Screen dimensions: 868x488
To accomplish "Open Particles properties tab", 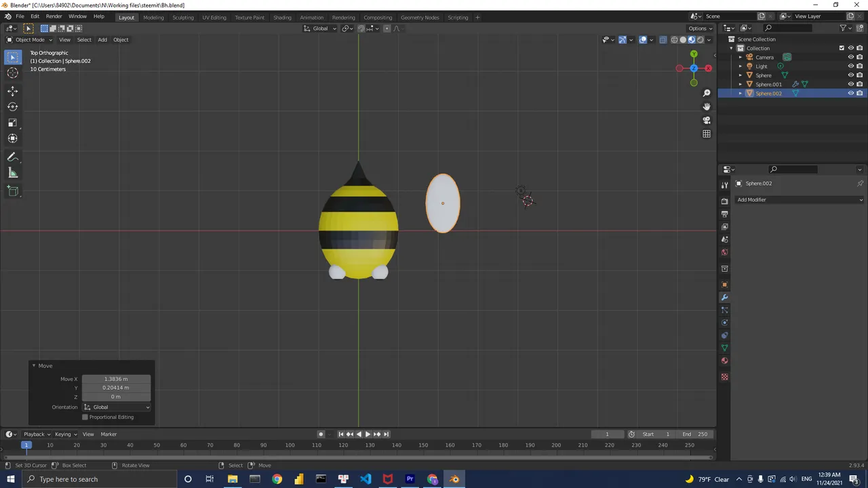I will pyautogui.click(x=724, y=310).
